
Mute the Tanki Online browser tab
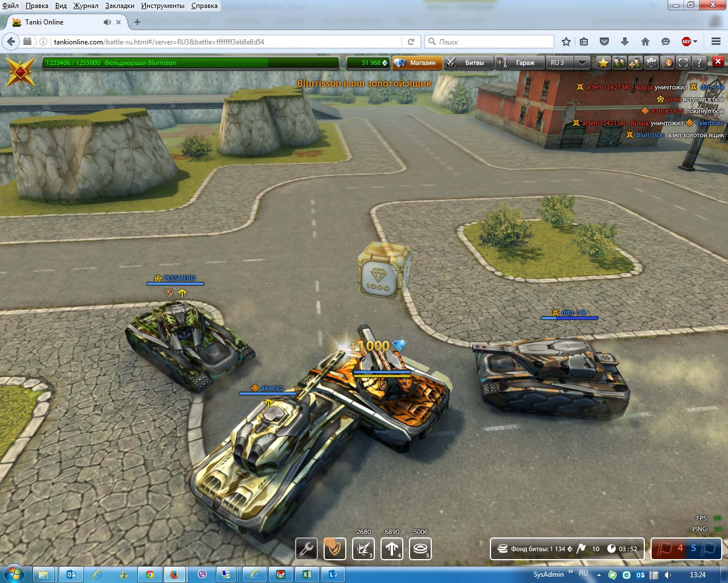pyautogui.click(x=107, y=22)
